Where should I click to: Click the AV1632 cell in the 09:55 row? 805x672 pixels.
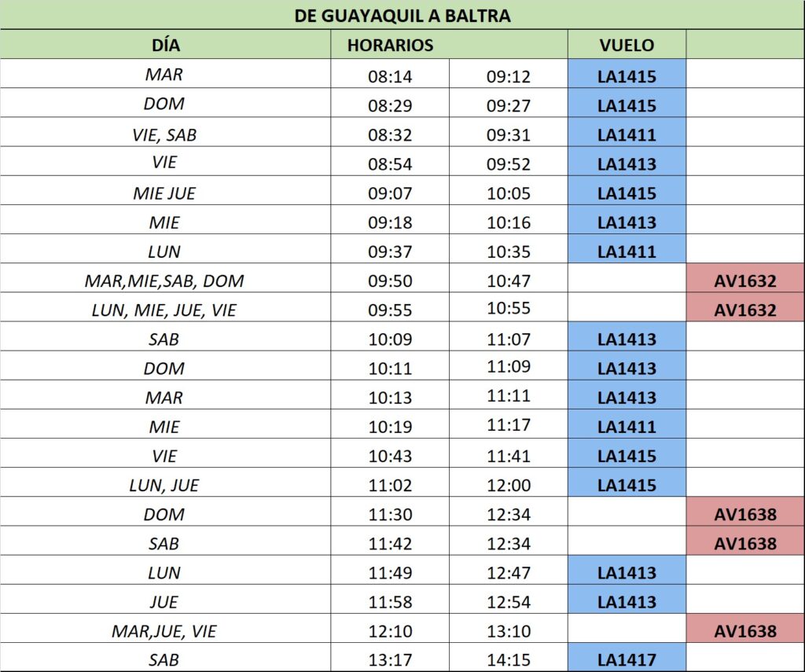point(744,310)
